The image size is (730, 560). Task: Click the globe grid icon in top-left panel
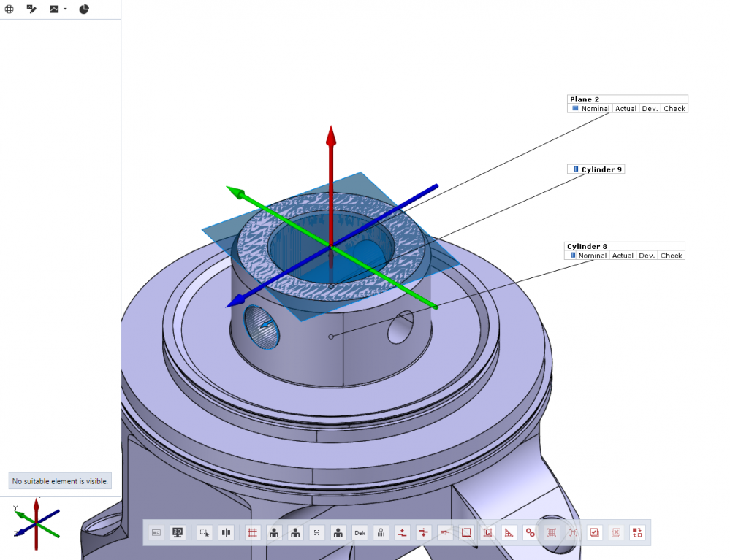(x=9, y=9)
